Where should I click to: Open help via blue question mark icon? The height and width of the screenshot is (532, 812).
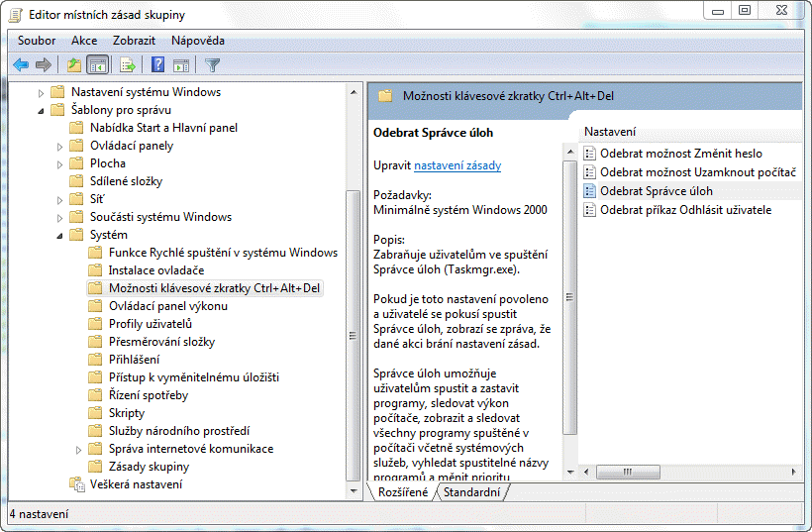pos(157,64)
